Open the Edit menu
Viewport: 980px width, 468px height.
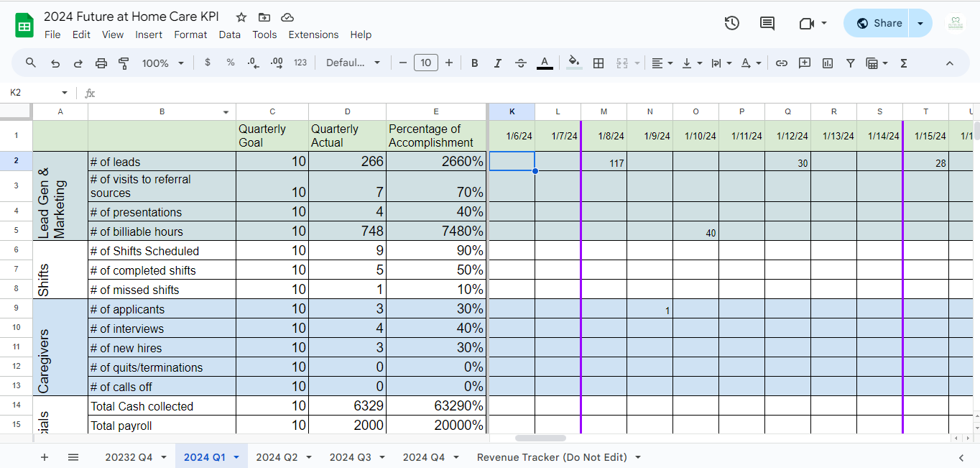point(81,35)
